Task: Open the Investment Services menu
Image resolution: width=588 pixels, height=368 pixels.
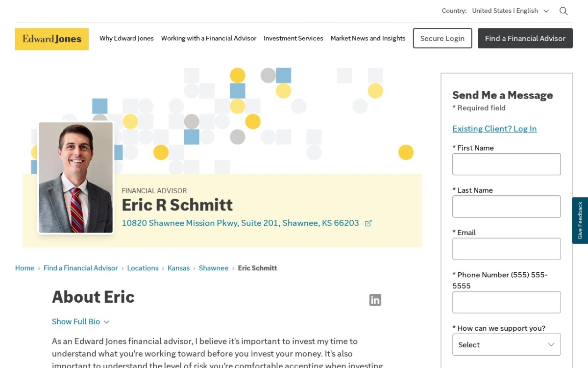Action: (x=294, y=38)
